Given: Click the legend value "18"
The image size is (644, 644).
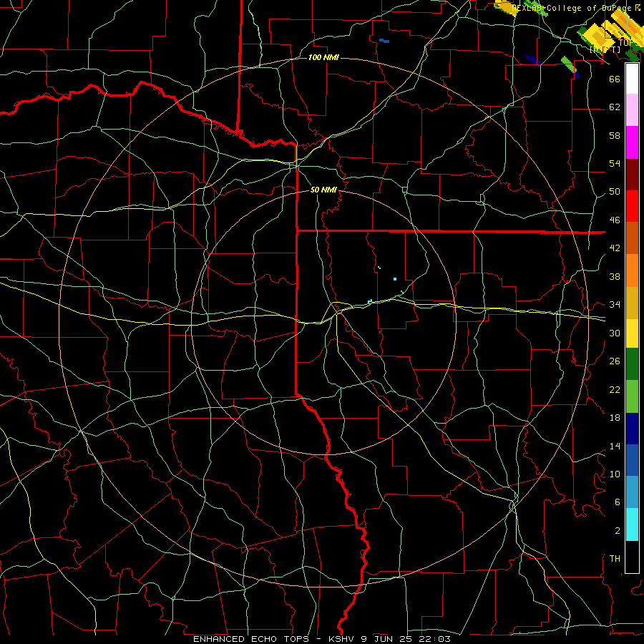Looking at the screenshot, I should [615, 418].
